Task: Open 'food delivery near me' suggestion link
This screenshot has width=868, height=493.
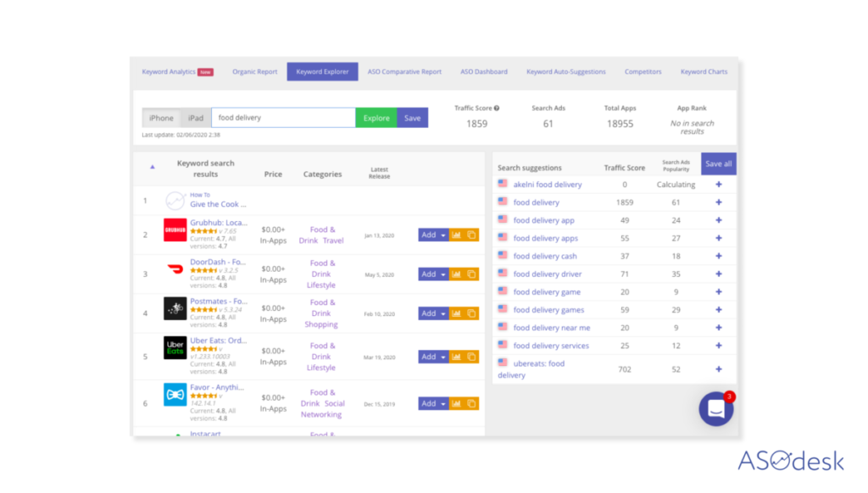Action: (552, 328)
